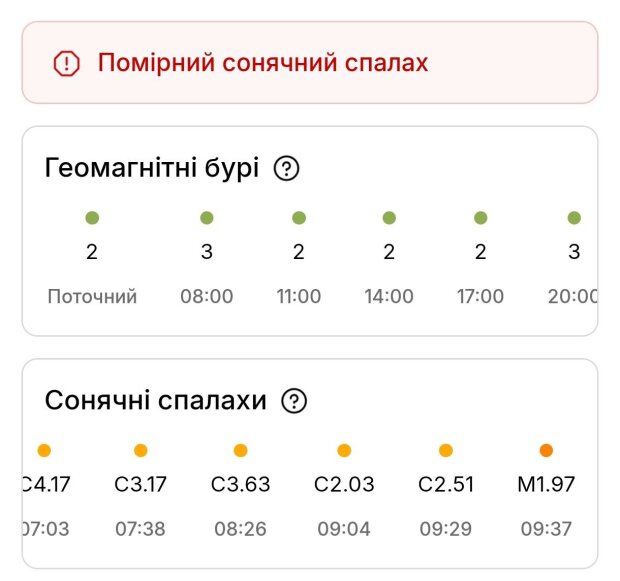Select the 11:00 forecast time

tap(298, 297)
